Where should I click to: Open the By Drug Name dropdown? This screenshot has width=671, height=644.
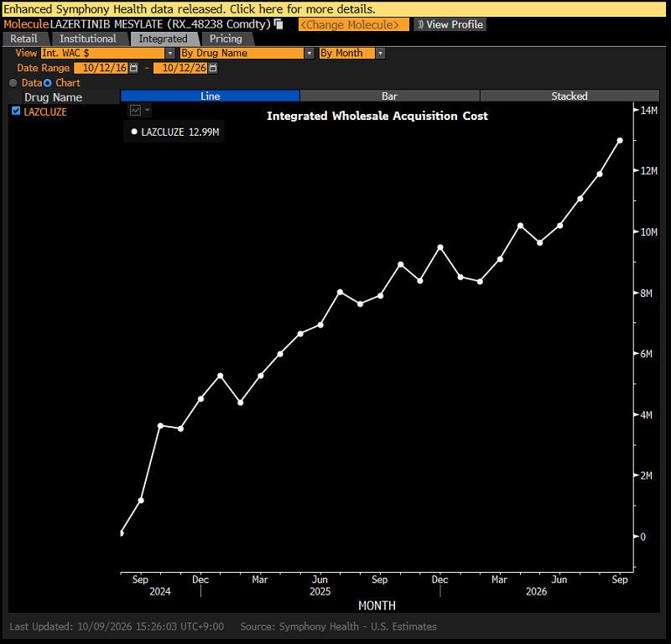point(247,53)
